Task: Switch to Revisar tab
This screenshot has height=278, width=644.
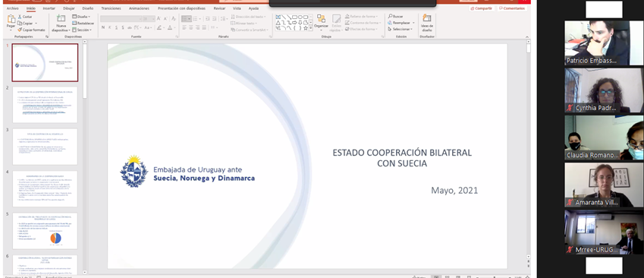Action: (x=219, y=8)
